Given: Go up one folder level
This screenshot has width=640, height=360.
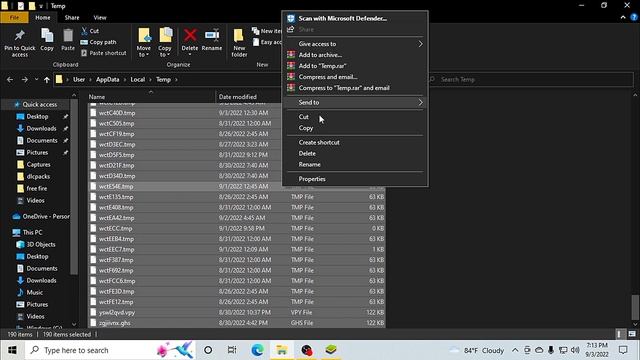Looking at the screenshot, I should 47,80.
